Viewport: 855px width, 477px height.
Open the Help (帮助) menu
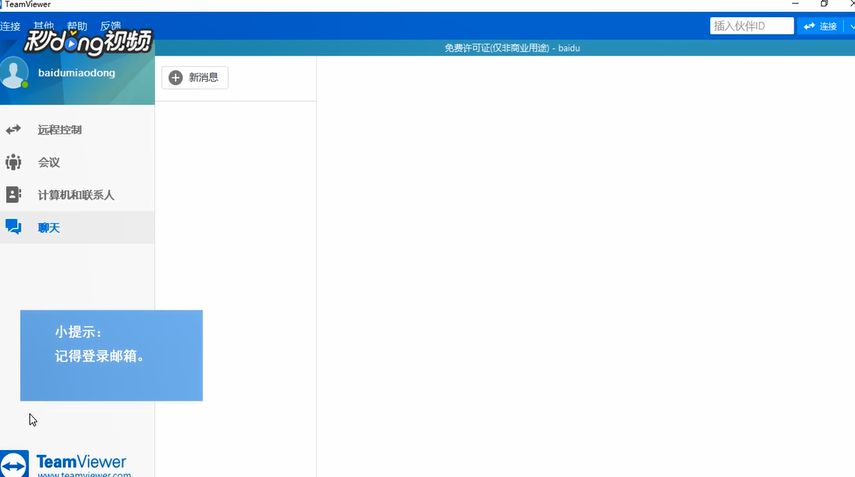point(77,26)
